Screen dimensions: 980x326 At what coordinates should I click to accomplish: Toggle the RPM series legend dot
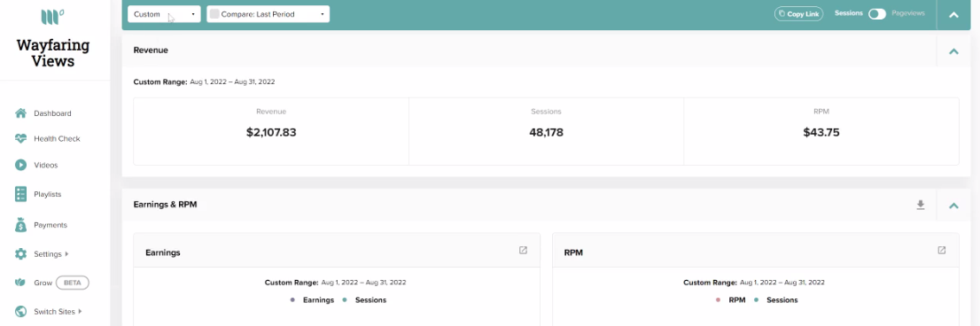point(718,300)
